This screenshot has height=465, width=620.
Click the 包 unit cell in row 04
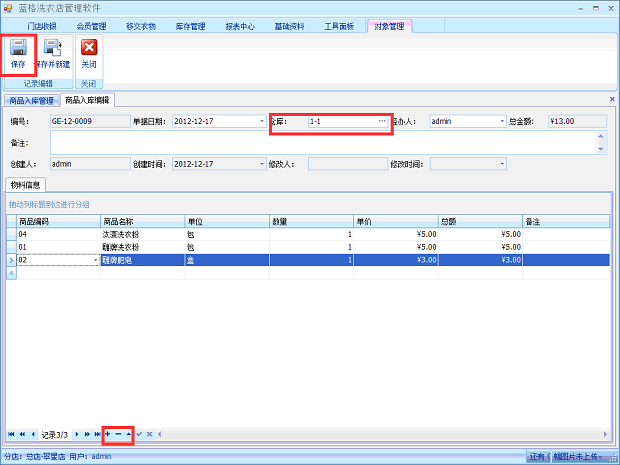pyautogui.click(x=227, y=234)
